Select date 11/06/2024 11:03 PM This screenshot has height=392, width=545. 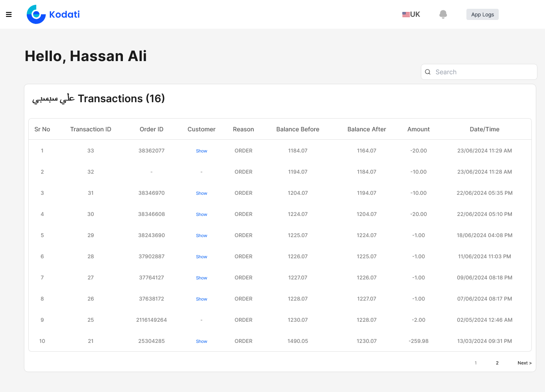484,256
